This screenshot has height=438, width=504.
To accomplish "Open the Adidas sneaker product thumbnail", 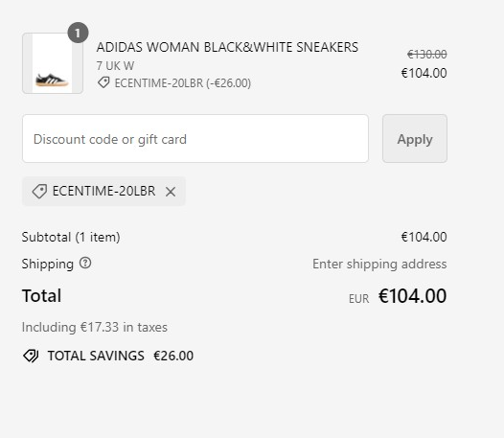I will 53,63.
